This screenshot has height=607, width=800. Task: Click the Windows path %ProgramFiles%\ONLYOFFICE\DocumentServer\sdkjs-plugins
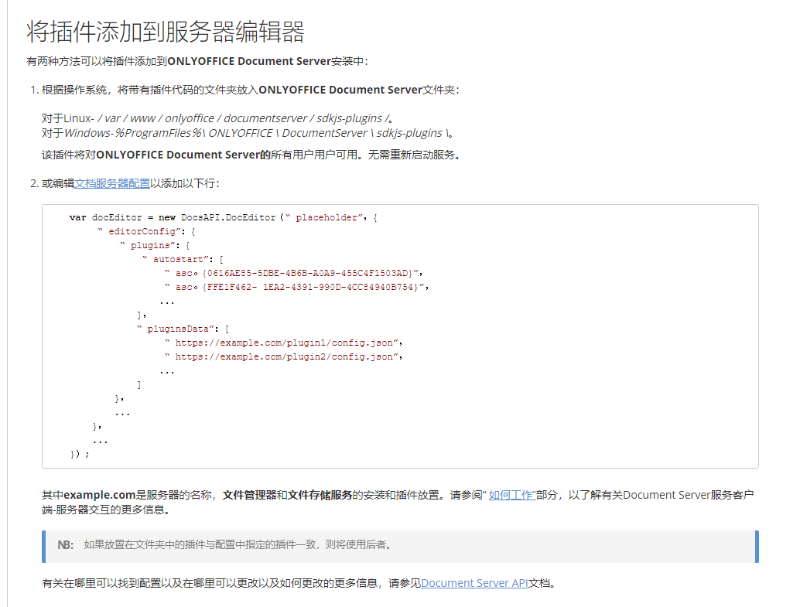pyautogui.click(x=284, y=133)
